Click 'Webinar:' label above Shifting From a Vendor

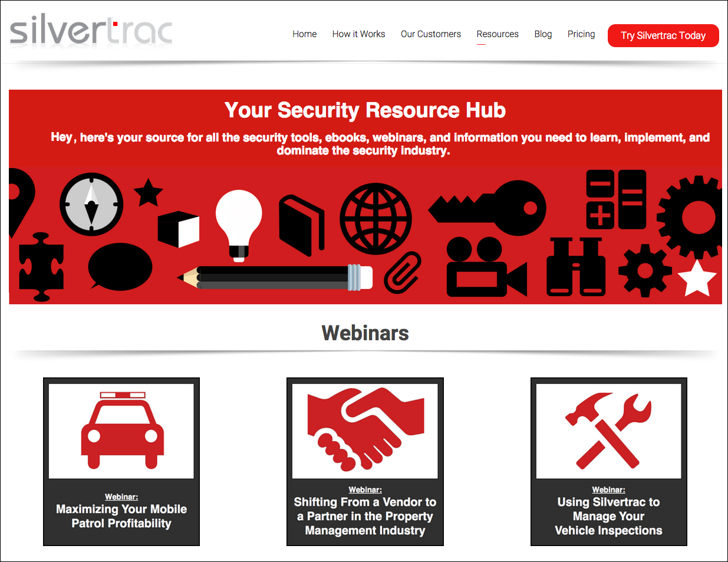click(x=365, y=490)
